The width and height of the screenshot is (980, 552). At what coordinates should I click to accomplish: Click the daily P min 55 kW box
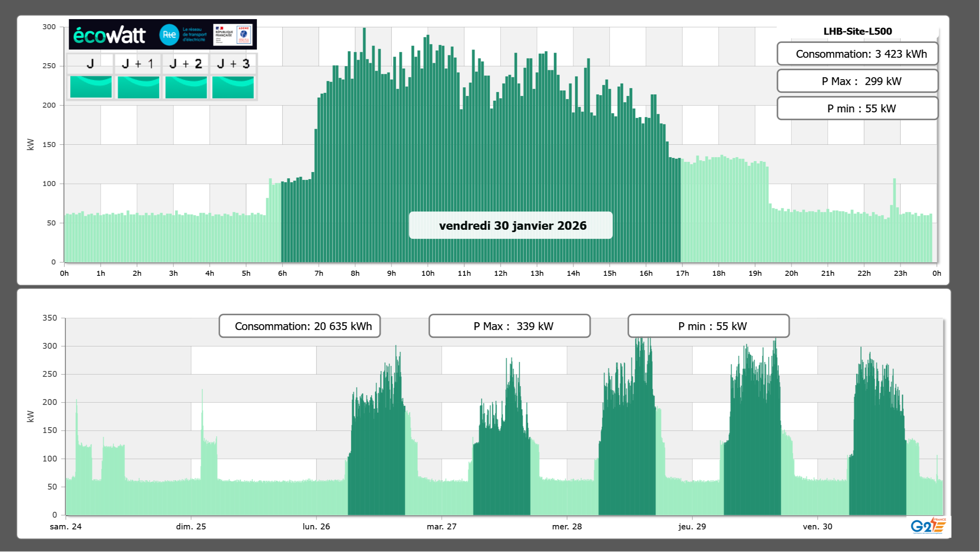tap(857, 108)
